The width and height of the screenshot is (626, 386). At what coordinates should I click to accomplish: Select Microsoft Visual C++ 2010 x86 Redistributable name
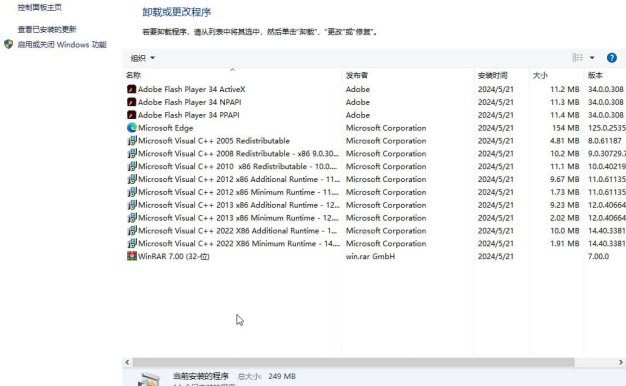[x=238, y=166]
